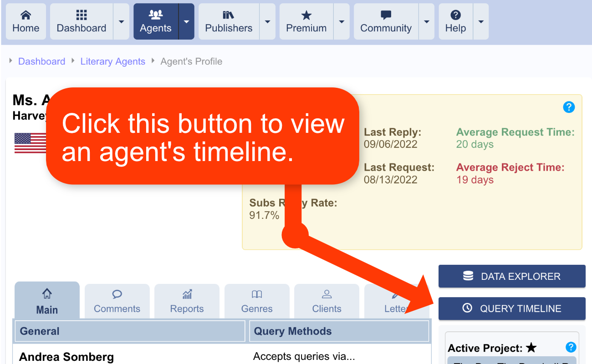Image resolution: width=592 pixels, height=364 pixels.
Task: Open the Data Explorer button
Action: click(x=512, y=276)
